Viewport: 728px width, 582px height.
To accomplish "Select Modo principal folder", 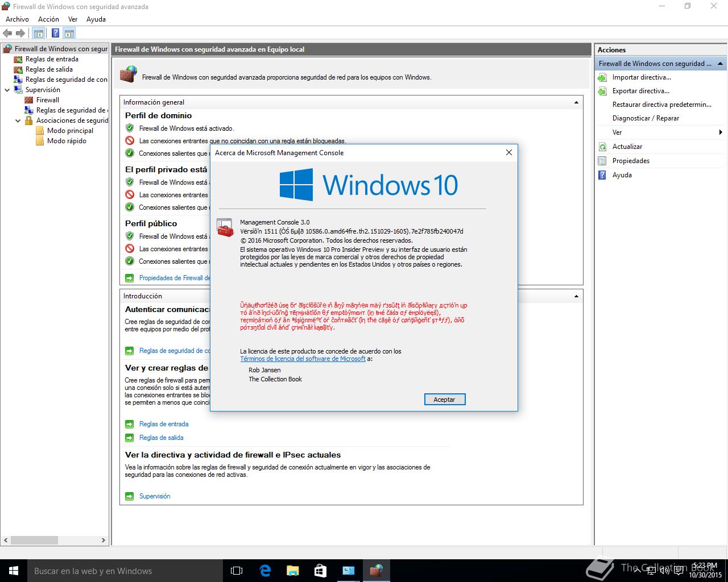I will (70, 131).
